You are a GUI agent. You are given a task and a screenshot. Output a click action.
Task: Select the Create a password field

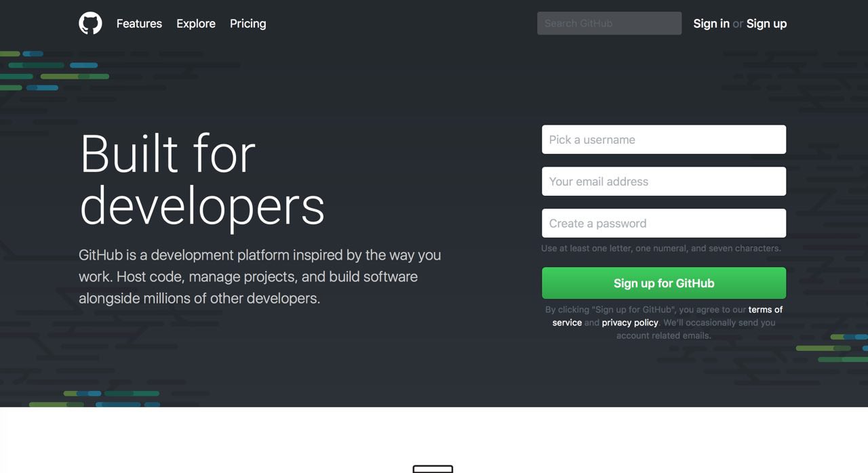click(x=664, y=224)
